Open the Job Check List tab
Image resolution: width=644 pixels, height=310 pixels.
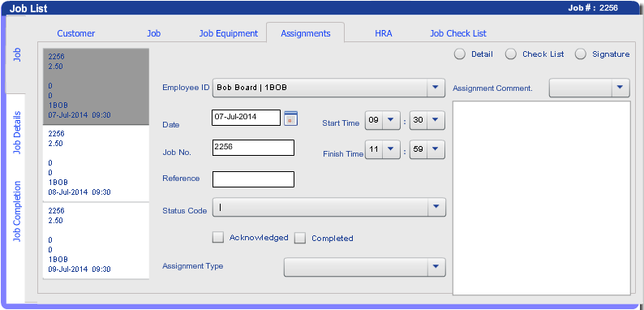458,33
